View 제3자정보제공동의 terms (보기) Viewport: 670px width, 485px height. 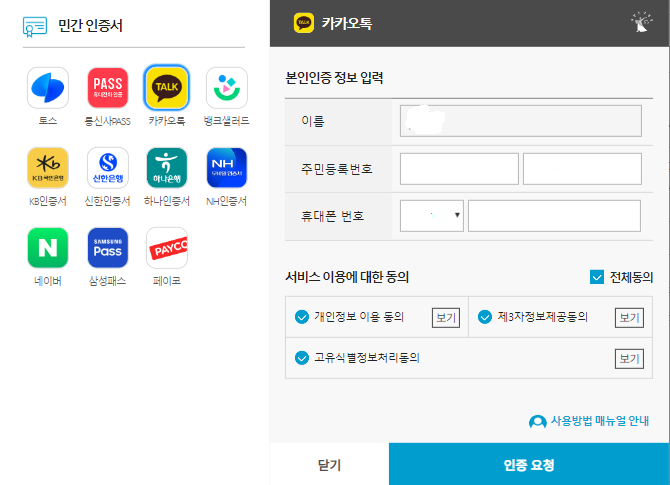[x=629, y=318]
